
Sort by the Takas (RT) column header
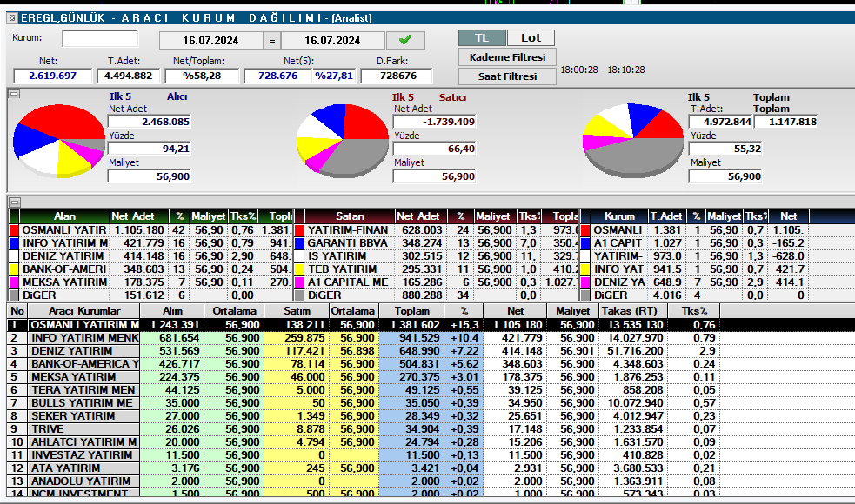click(633, 311)
